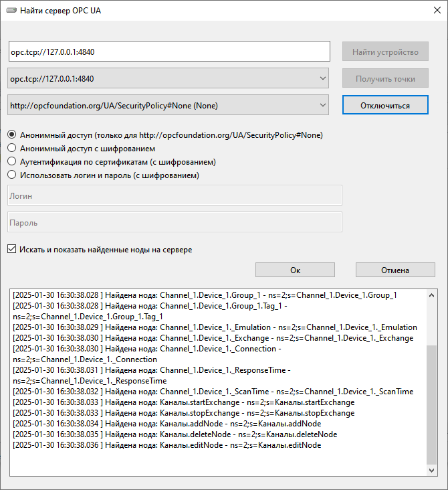Viewport: 448px width, 490px height.
Task: Click the server address input field
Action: pos(169,52)
